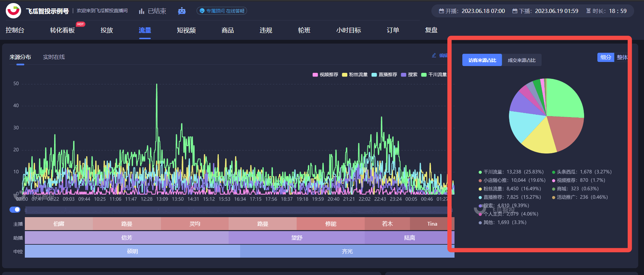Image resolution: width=644 pixels, height=275 pixels.
Task: Select 主播 shift block 灵均
Action: [x=195, y=224]
